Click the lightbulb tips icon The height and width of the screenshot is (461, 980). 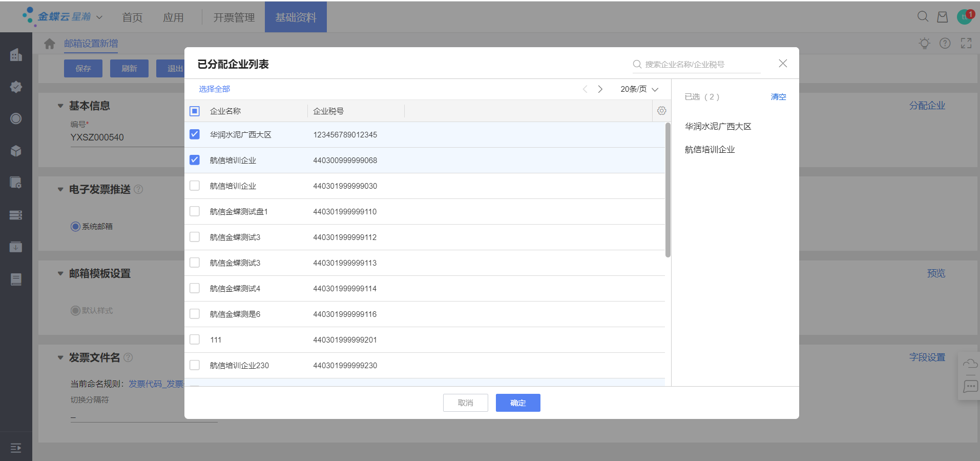(x=925, y=44)
